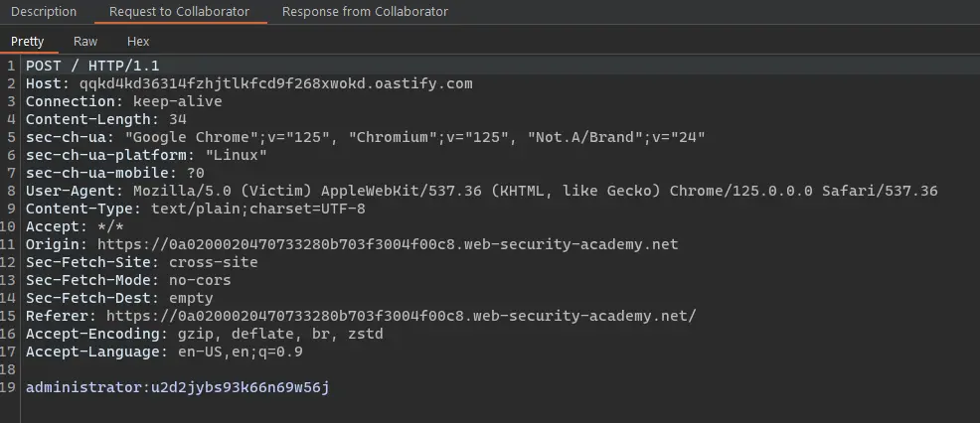
Task: Click the sec-ch-ua-platform "Linux" value
Action: [x=237, y=155]
